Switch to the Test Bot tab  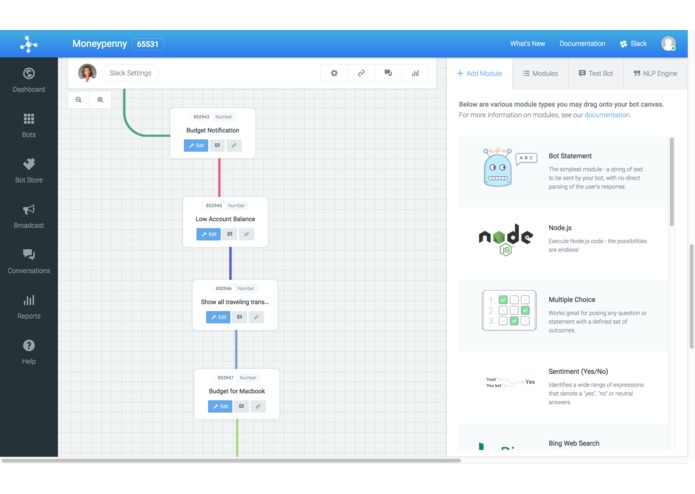pyautogui.click(x=596, y=74)
